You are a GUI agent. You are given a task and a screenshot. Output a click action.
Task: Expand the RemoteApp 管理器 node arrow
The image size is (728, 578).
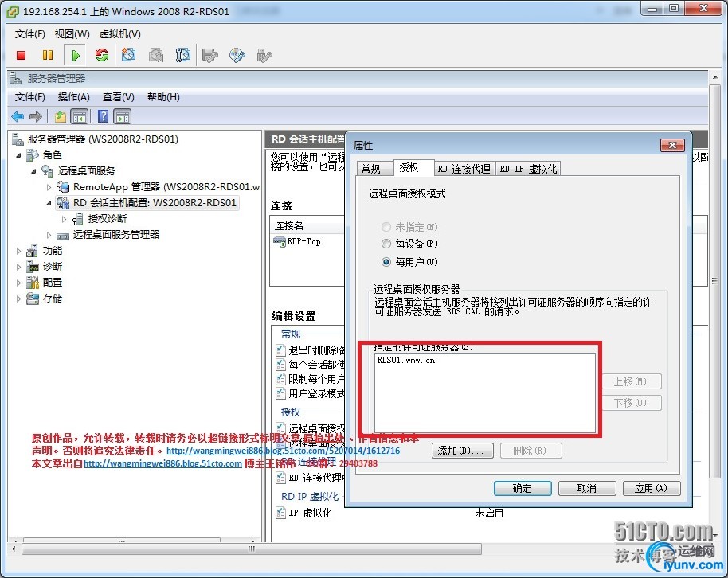(x=49, y=187)
